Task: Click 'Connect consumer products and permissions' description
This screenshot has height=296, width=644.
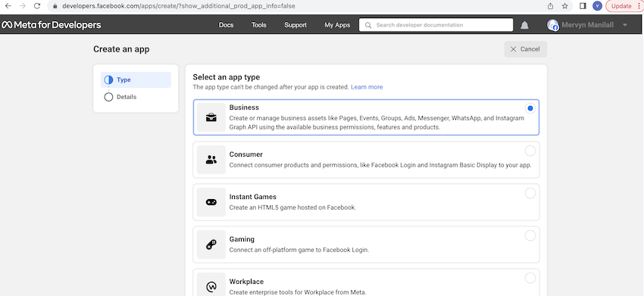Action: pyautogui.click(x=380, y=165)
